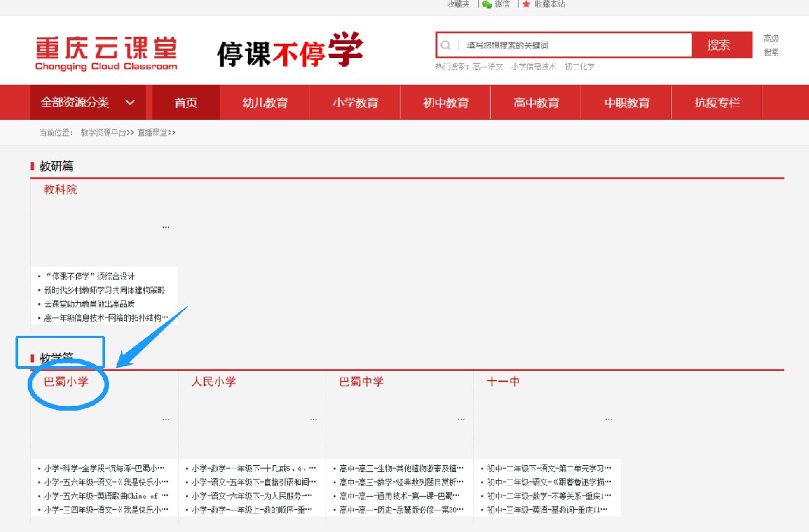Click the magnifier icon in search box

[446, 45]
